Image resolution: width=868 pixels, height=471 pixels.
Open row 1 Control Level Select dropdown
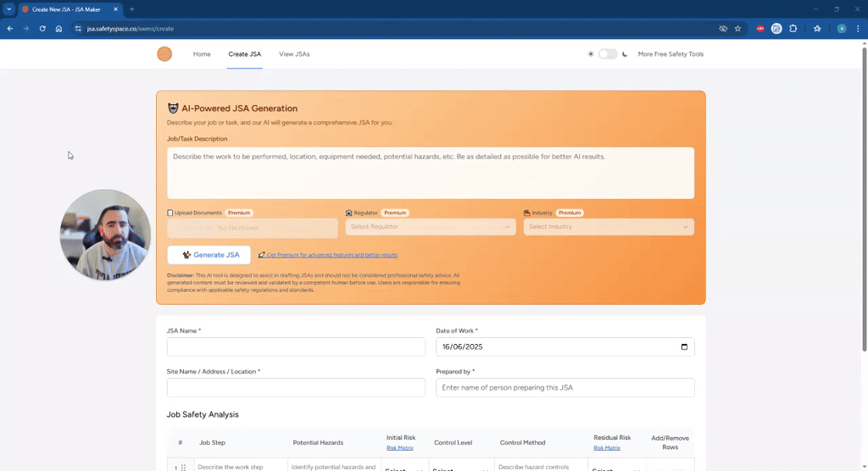(460, 468)
